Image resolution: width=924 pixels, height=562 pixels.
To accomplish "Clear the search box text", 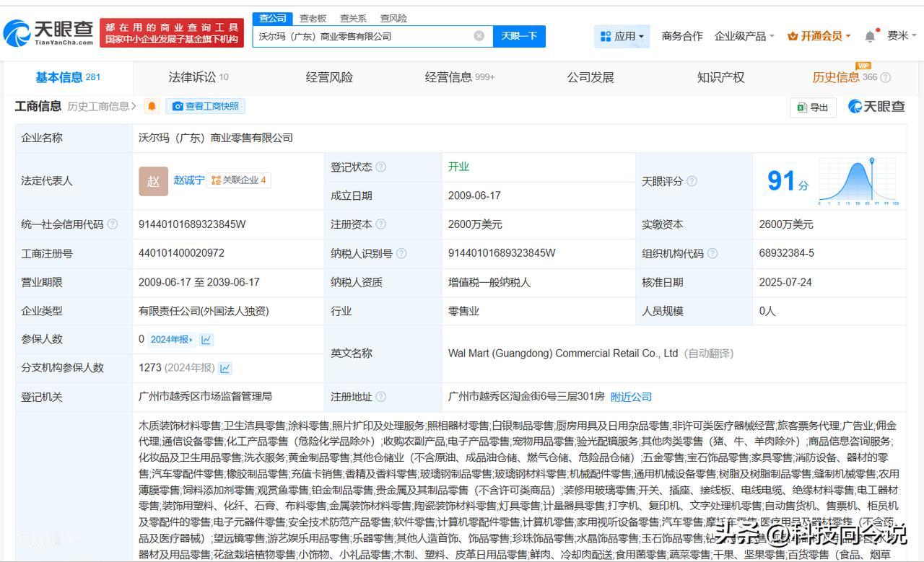I will 479,36.
